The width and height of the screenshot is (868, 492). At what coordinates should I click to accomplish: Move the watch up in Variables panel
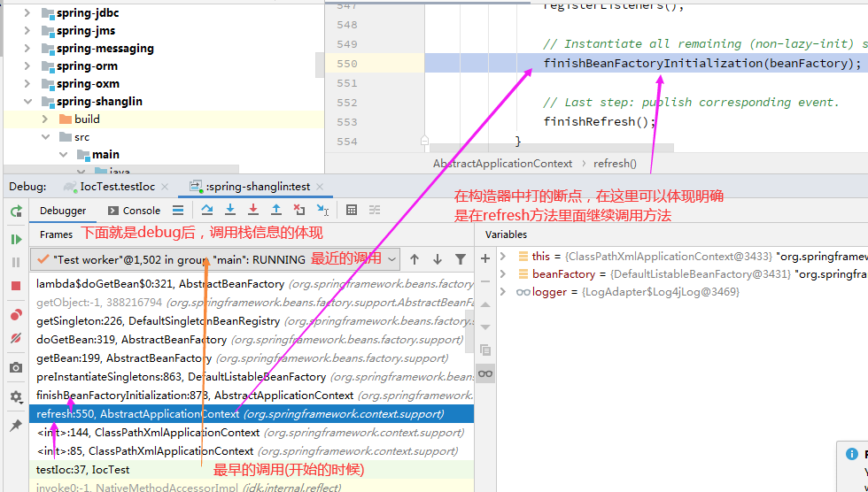485,304
